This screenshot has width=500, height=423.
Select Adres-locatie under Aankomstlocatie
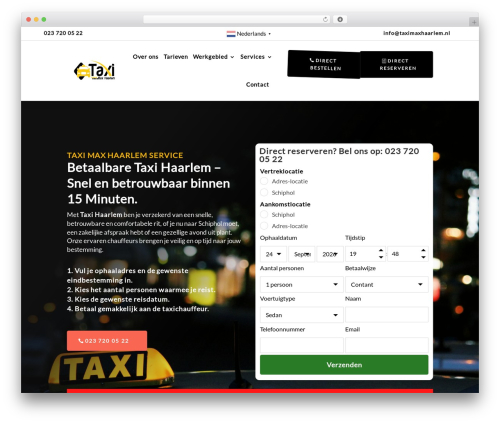(x=264, y=226)
